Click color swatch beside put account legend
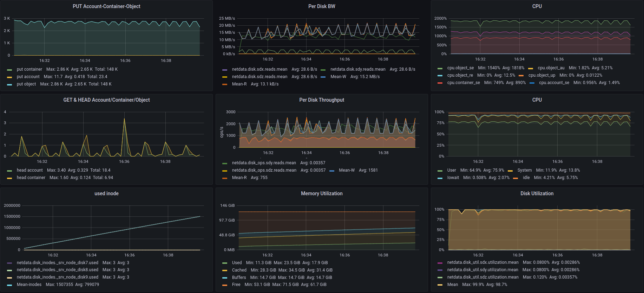 point(9,77)
